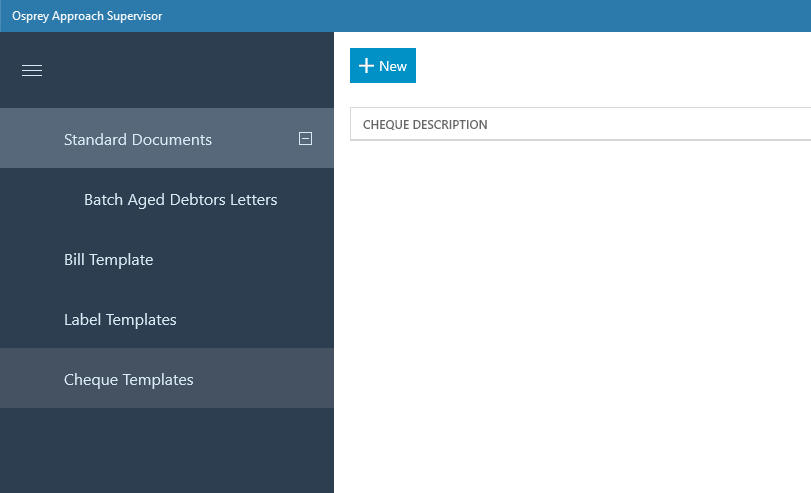
Task: Open Label Templates page
Action: click(167, 319)
